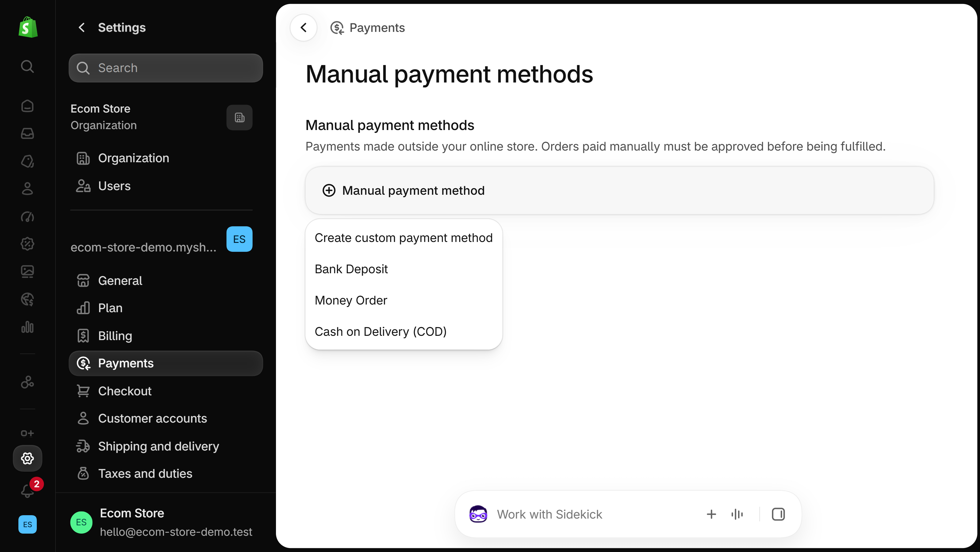Open Orders inbox tray icon in rail
The image size is (980, 552).
(x=27, y=133)
